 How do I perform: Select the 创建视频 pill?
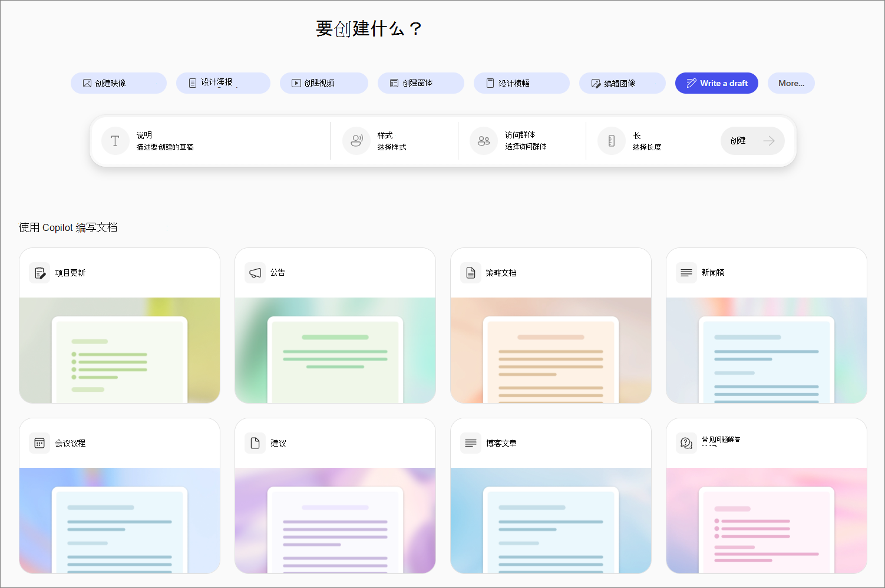point(324,83)
